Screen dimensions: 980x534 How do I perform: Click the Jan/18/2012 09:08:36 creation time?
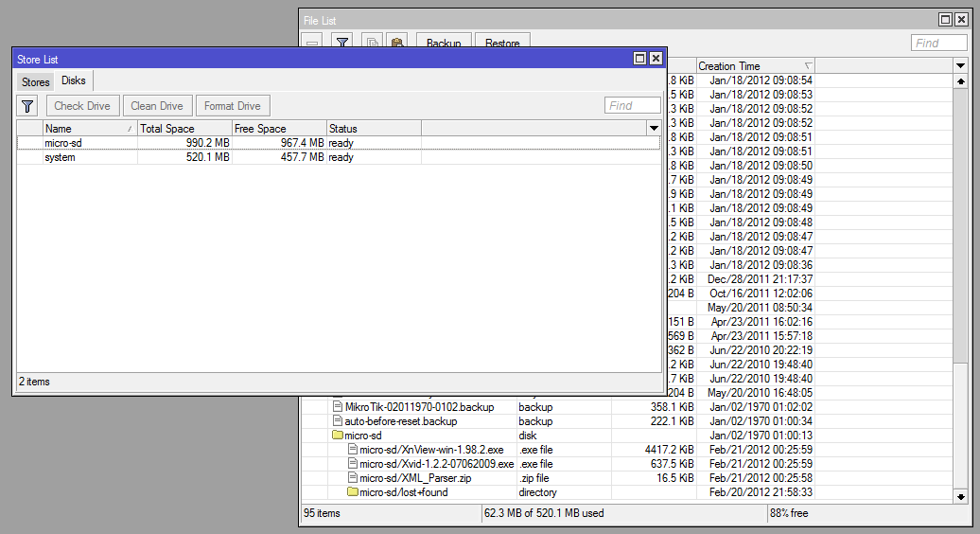[x=761, y=264]
